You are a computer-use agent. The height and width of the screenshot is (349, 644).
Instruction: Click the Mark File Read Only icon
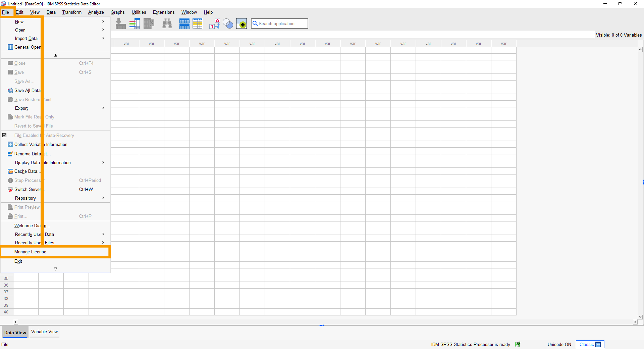tap(10, 117)
